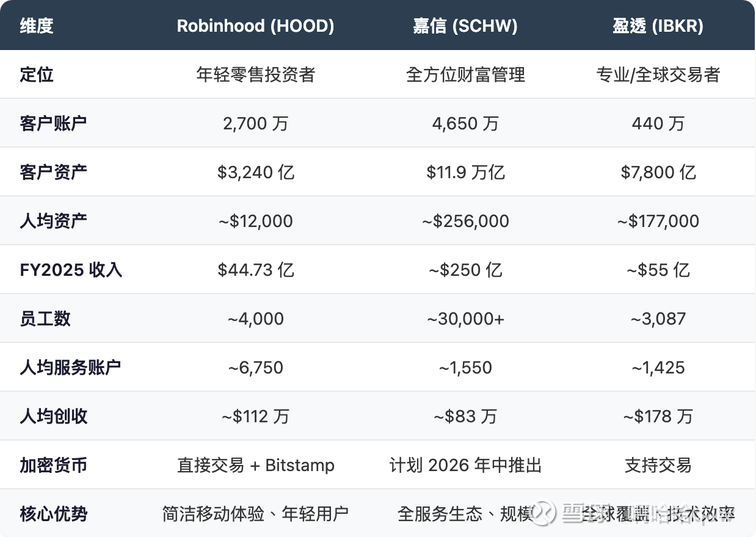Select the $11.9 万亿 assets cell
This screenshot has height=537, width=756.
click(x=465, y=172)
